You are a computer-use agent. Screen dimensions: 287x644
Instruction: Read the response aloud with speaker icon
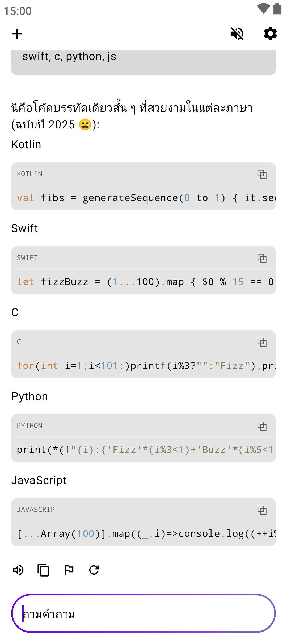(x=18, y=570)
